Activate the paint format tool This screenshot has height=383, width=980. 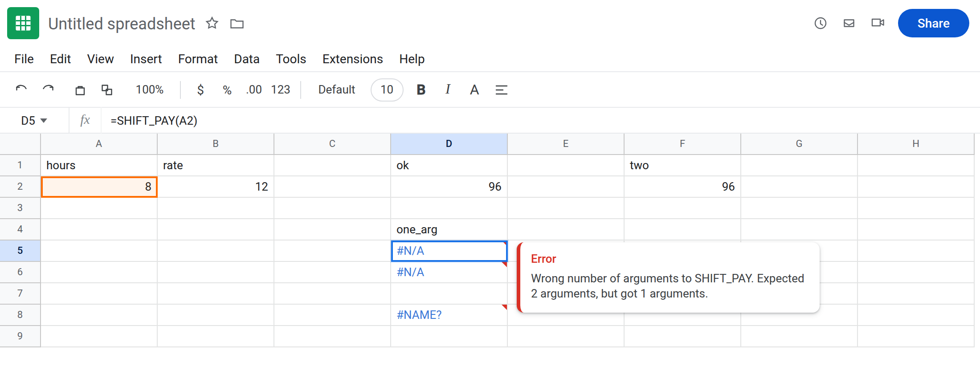coord(107,90)
